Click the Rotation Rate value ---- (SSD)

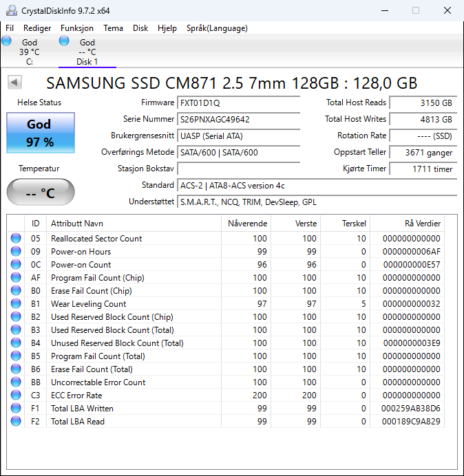423,136
